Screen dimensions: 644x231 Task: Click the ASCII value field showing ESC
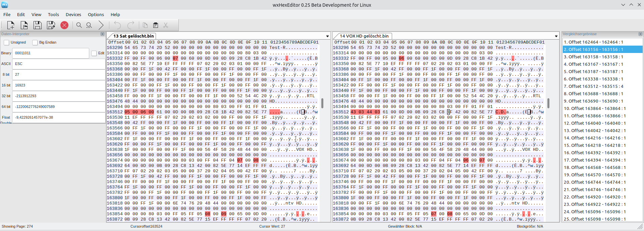coord(59,64)
